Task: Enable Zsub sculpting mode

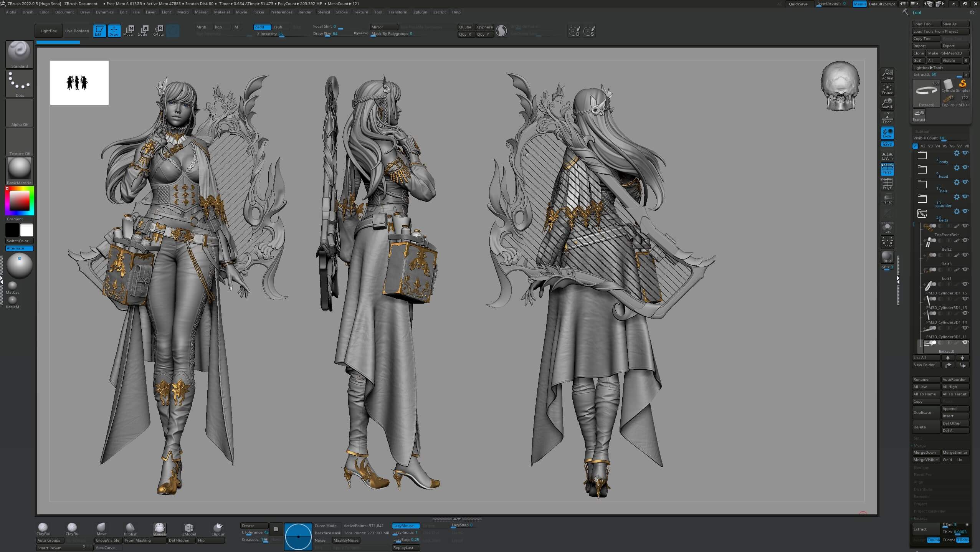Action: pos(281,27)
